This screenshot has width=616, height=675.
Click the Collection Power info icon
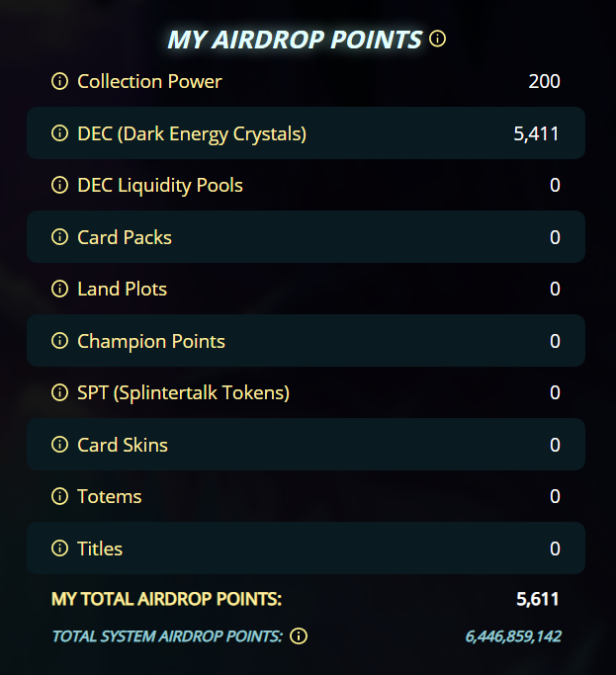(59, 81)
